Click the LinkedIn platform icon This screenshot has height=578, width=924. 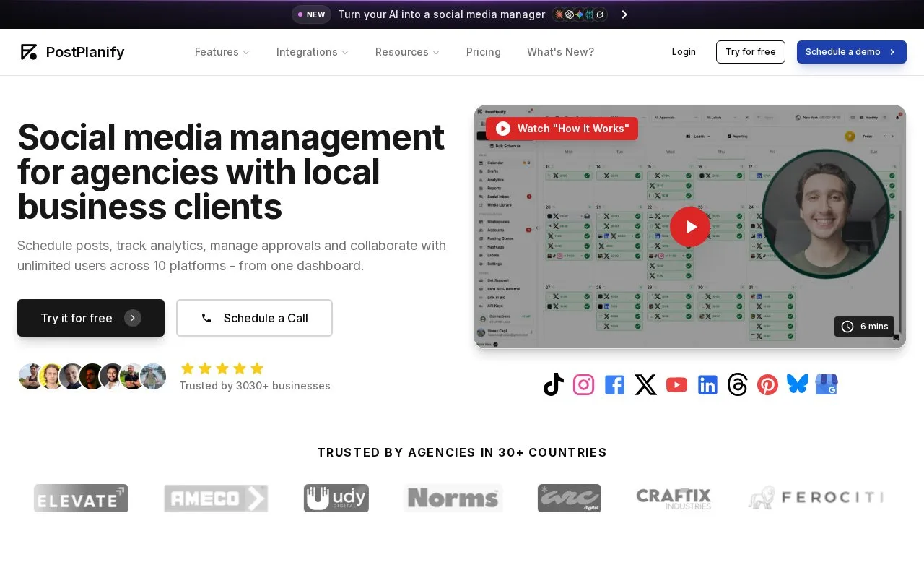tap(707, 385)
